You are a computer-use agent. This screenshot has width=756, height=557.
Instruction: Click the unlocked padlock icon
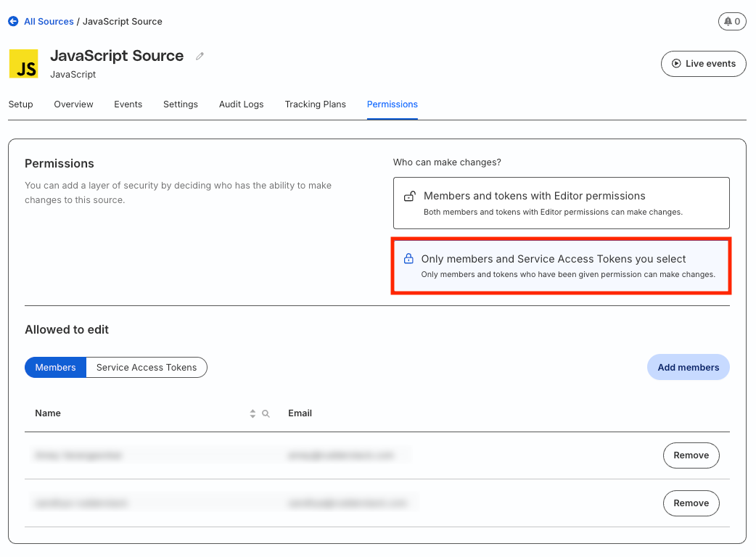pos(410,196)
